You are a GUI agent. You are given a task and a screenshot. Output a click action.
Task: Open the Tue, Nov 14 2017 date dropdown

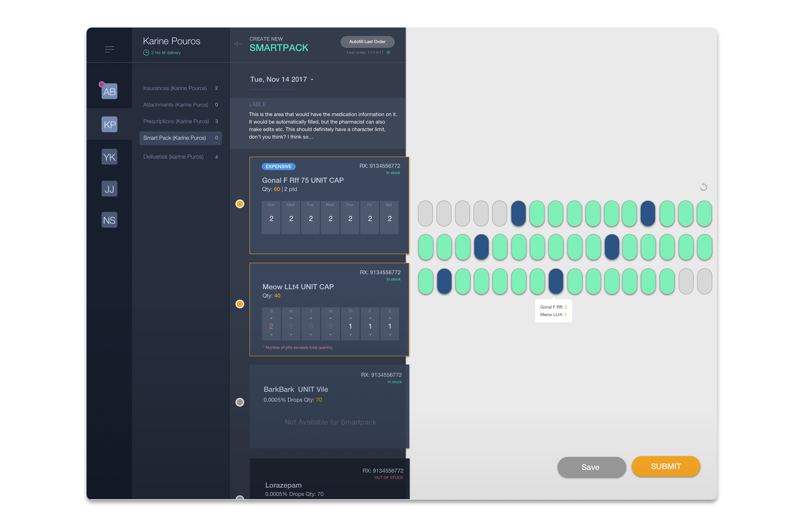pyautogui.click(x=281, y=79)
